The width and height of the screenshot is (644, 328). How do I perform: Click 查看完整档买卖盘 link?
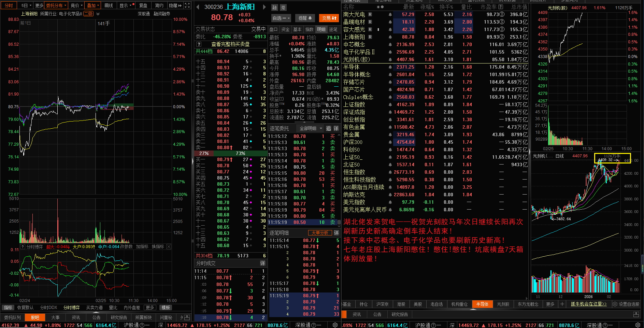(230, 44)
